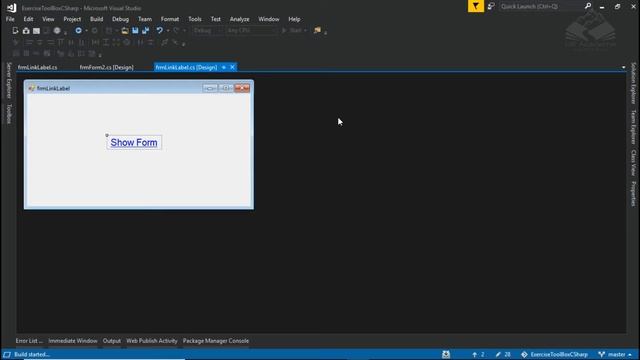Open the Analyze menu
Screen dimensions: 640x360
click(240, 19)
